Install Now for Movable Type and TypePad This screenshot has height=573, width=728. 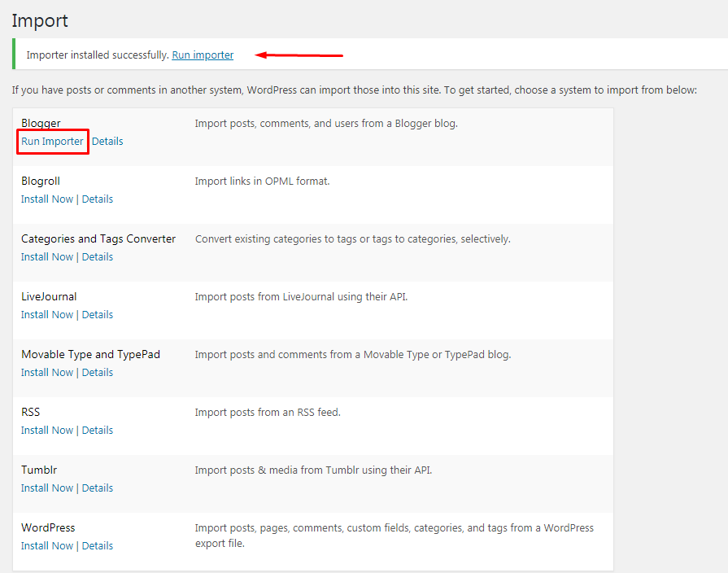click(x=47, y=372)
